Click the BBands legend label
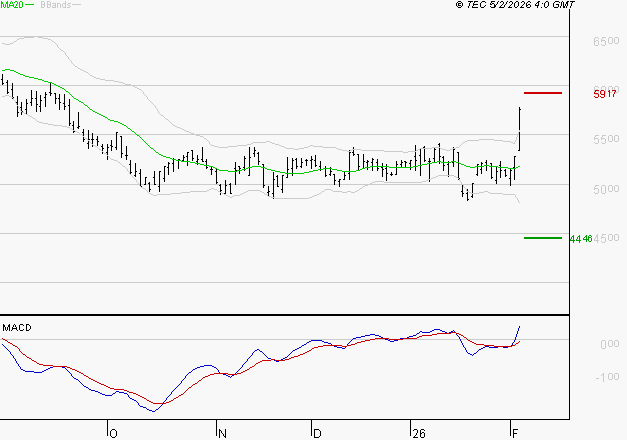This screenshot has width=627, height=440. 54,5
